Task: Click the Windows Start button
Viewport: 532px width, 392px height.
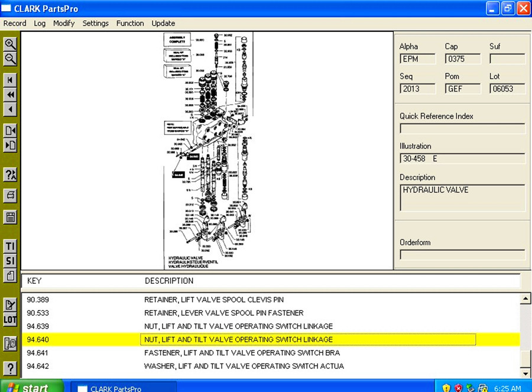Action: coord(31,387)
